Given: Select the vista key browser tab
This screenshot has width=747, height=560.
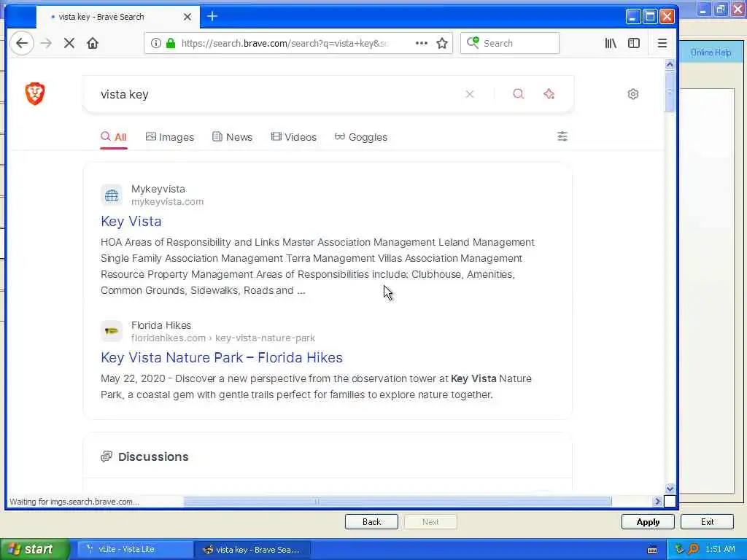Looking at the screenshot, I should click(117, 17).
